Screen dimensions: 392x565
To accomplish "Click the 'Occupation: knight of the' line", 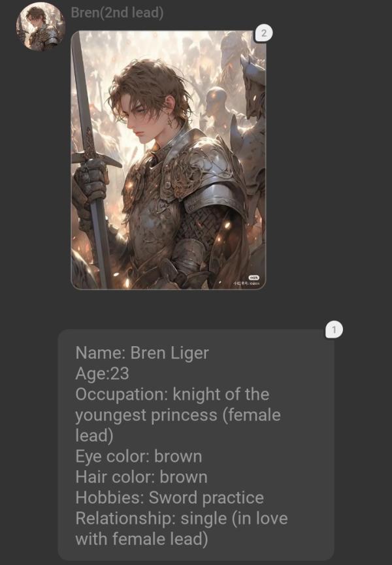I will [172, 395].
